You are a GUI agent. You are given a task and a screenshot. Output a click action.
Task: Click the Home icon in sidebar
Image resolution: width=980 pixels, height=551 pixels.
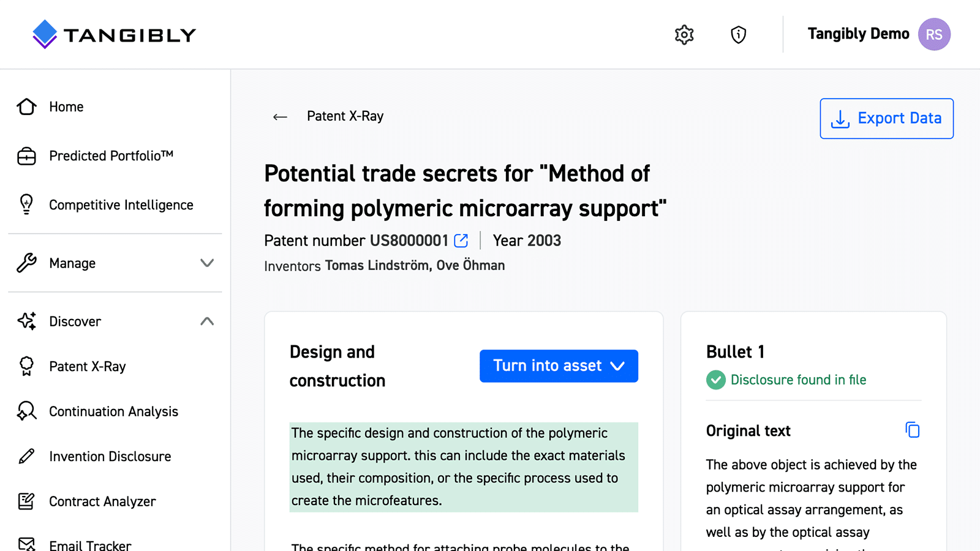pyautogui.click(x=26, y=107)
